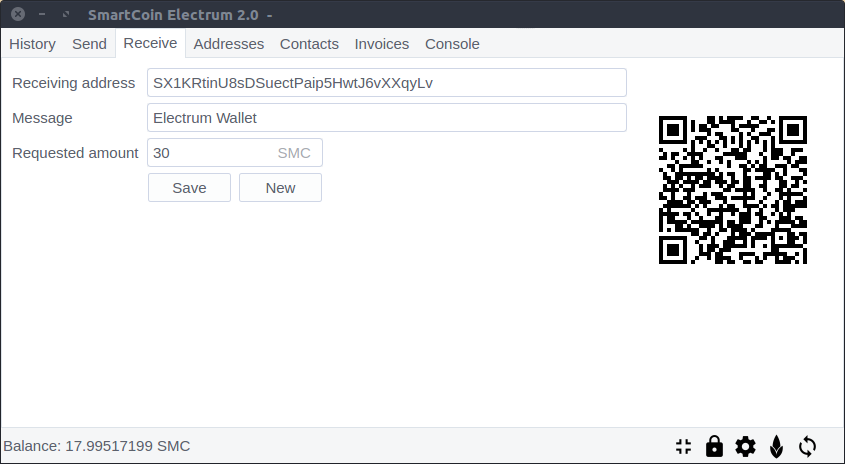Click the seed leaf icon
The height and width of the screenshot is (464, 845).
click(776, 446)
